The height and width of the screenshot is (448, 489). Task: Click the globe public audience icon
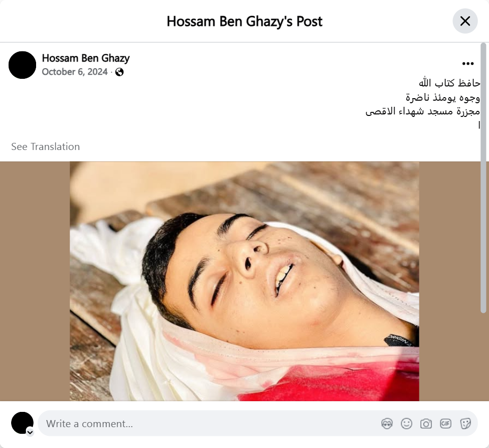pos(119,72)
